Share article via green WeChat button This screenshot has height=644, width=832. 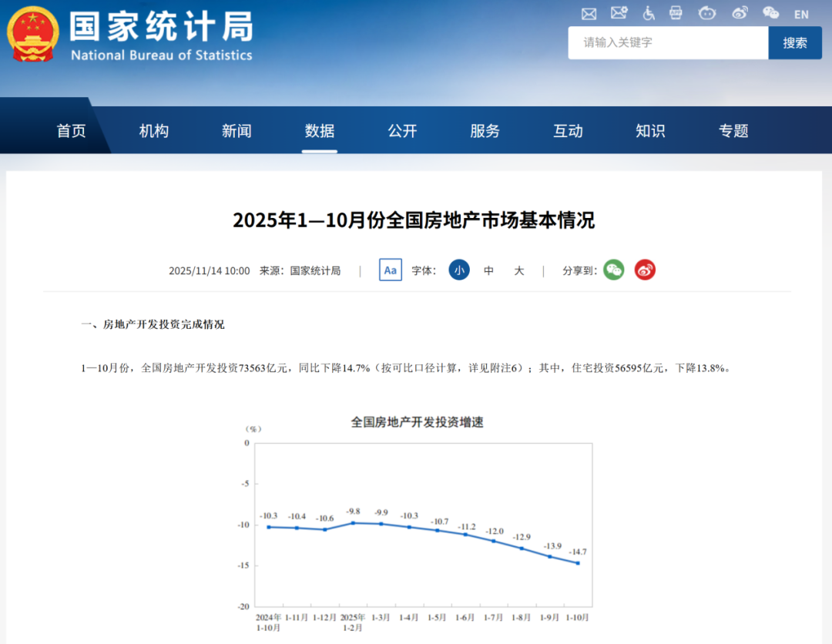pos(613,270)
